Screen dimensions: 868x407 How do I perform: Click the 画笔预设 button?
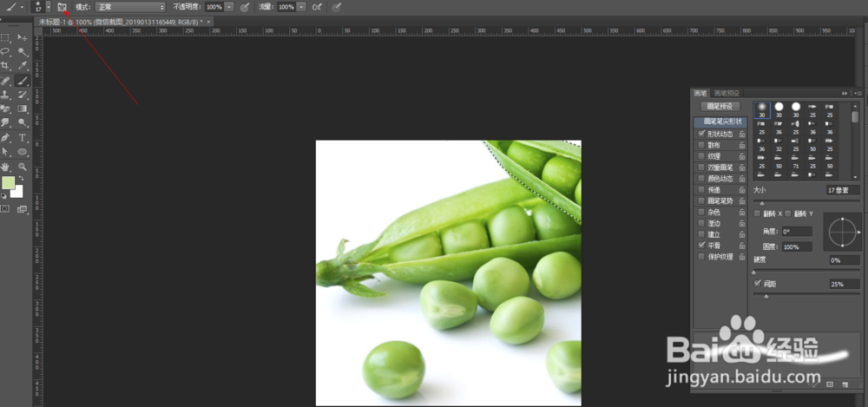[720, 107]
